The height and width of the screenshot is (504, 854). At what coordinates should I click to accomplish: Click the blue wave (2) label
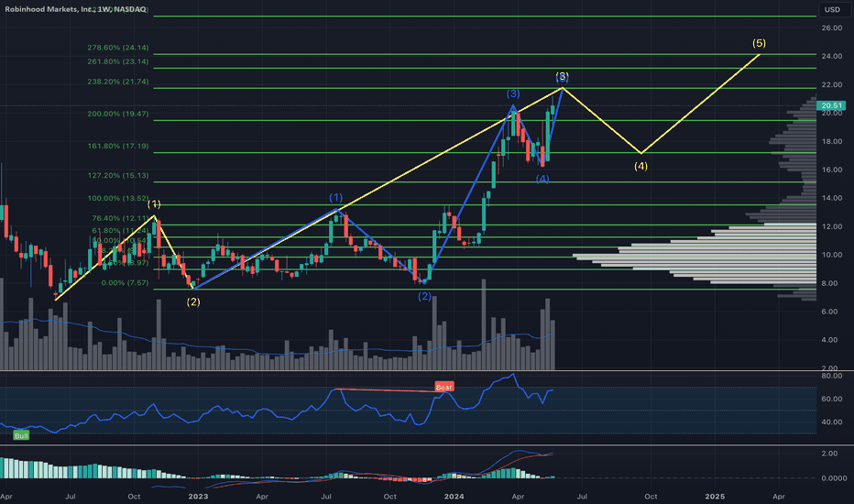click(425, 296)
